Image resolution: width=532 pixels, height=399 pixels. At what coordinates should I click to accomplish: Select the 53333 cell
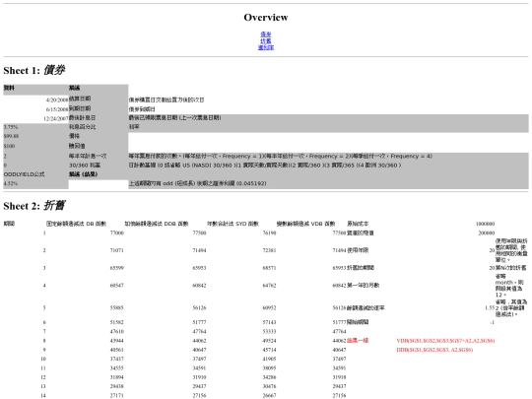269,331
